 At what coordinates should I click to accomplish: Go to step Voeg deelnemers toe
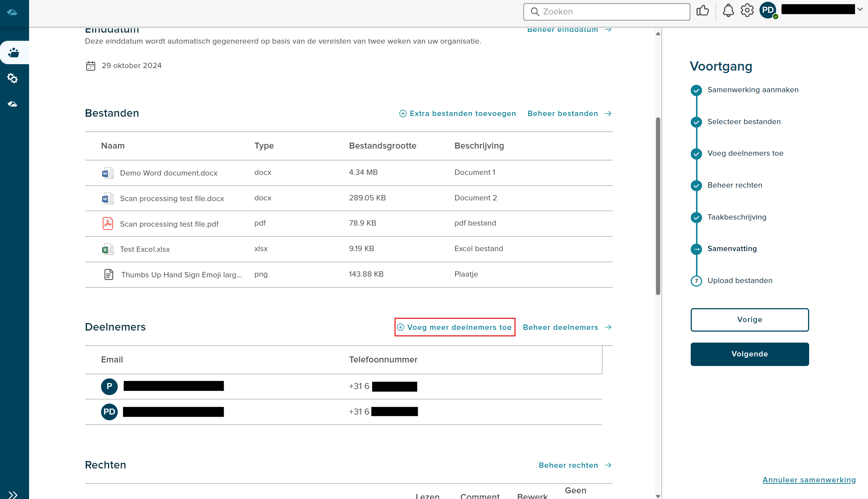[745, 153]
